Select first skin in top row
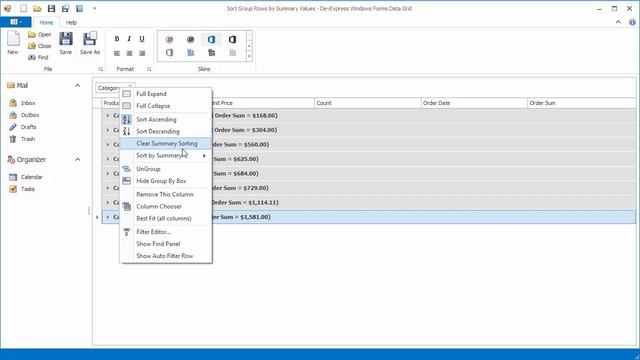This screenshot has width=640, height=360. coord(169,40)
